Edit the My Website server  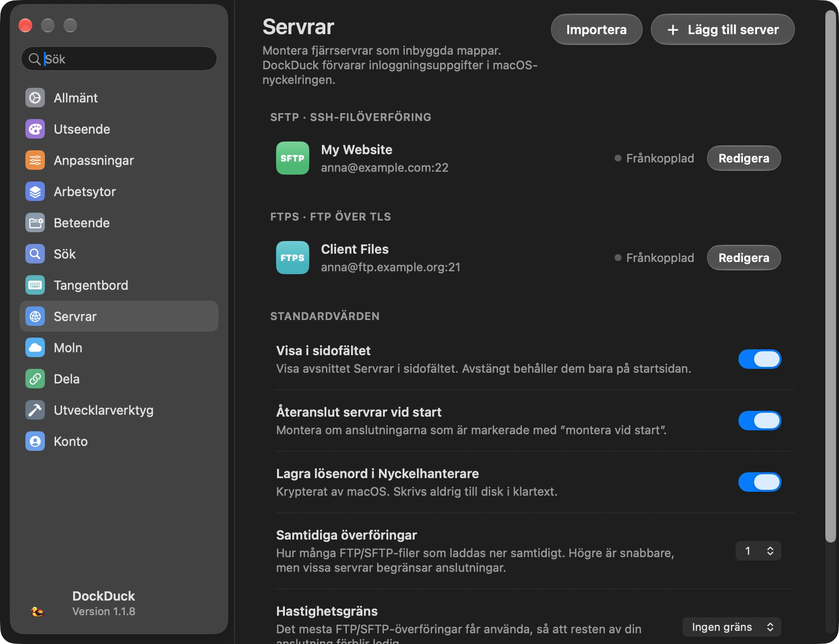pyautogui.click(x=744, y=158)
